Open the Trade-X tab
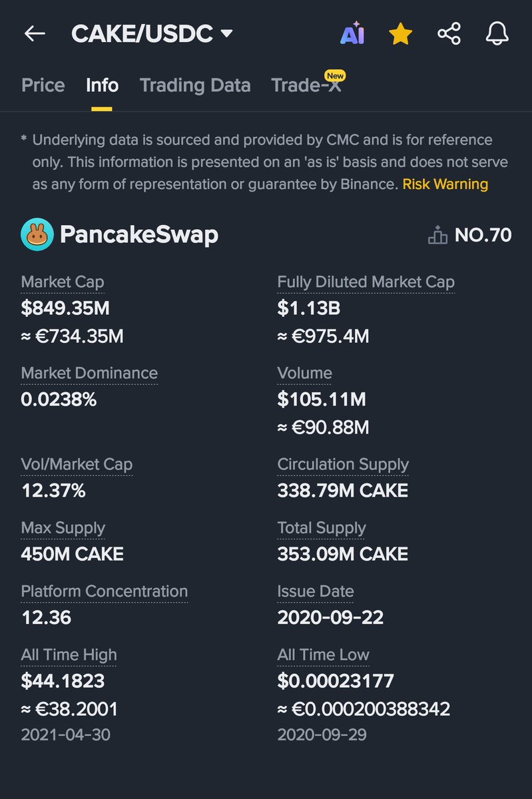This screenshot has height=799, width=532. tap(306, 85)
